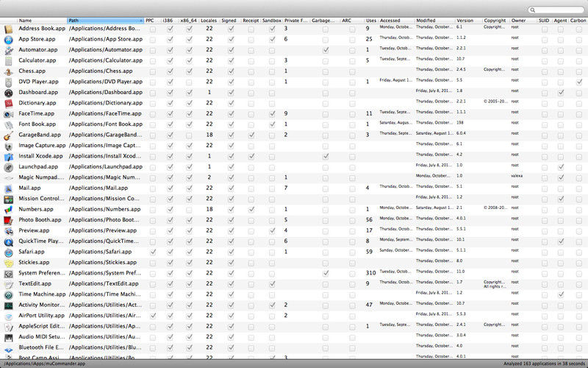Sort by the Version column header
The height and width of the screenshot is (368, 588).
(465, 21)
